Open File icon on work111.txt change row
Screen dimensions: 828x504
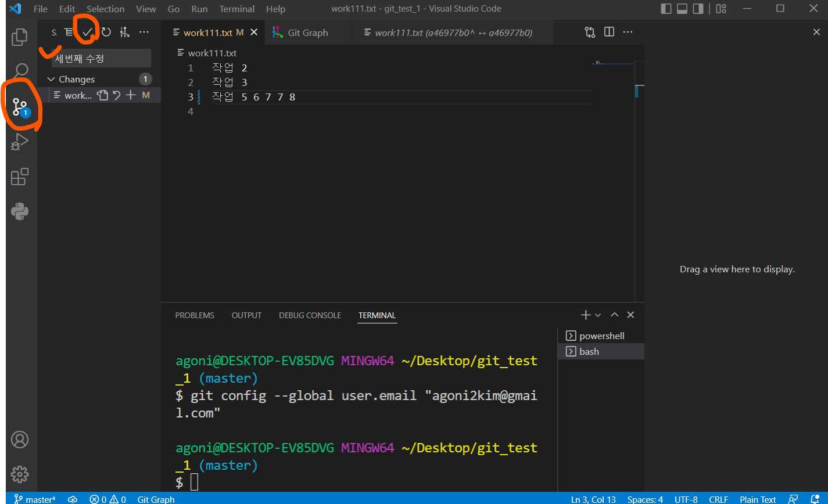(103, 95)
